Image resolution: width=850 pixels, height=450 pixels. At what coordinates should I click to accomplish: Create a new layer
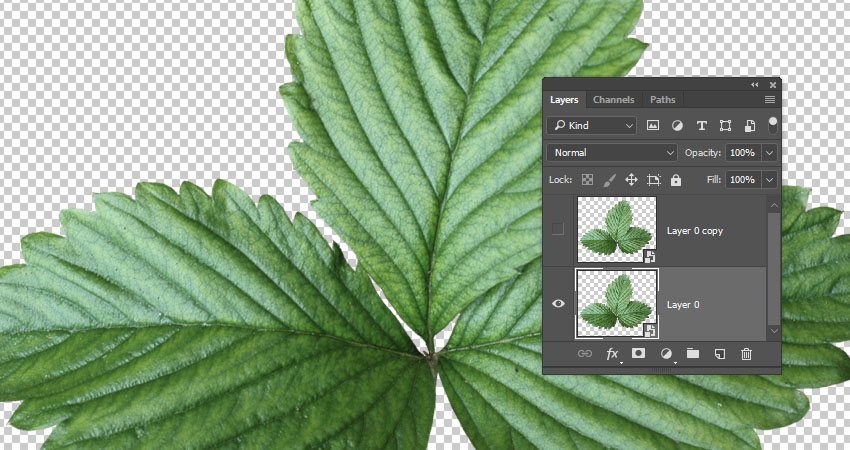[x=719, y=354]
